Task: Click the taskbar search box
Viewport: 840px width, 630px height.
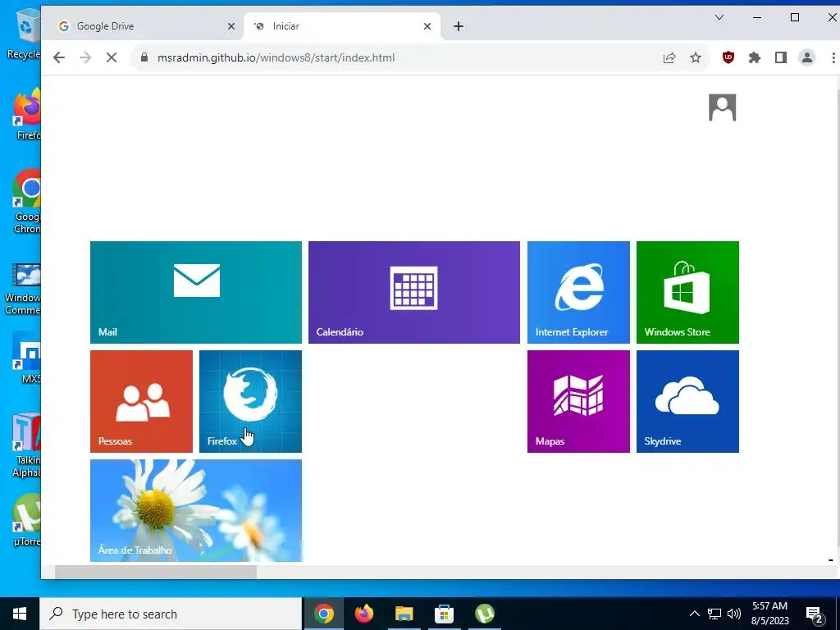Action: (171, 614)
